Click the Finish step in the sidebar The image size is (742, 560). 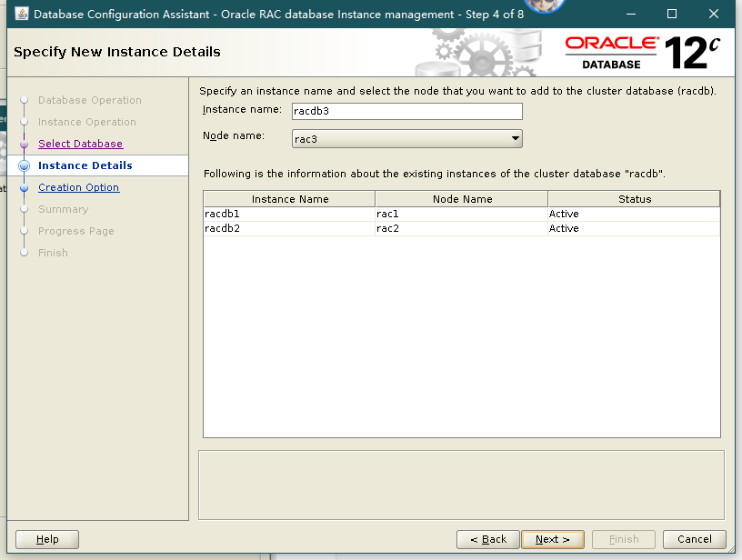click(x=53, y=253)
